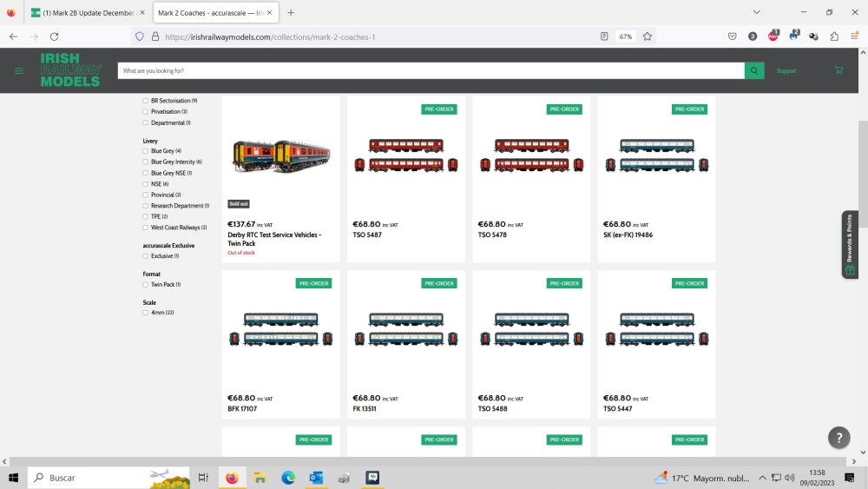Screen dimensions: 868x489
Task: Open Outlook from the taskbar
Action: tap(316, 478)
